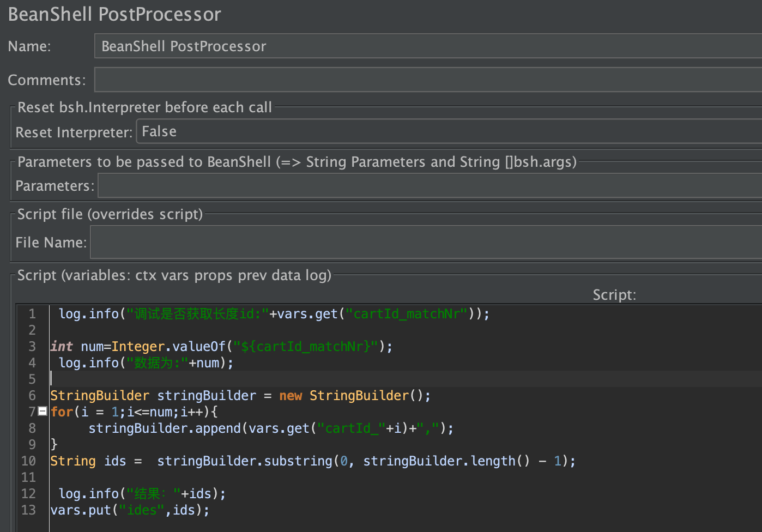Click the Script: label above editor
Viewport: 762px width, 532px height.
(x=614, y=295)
